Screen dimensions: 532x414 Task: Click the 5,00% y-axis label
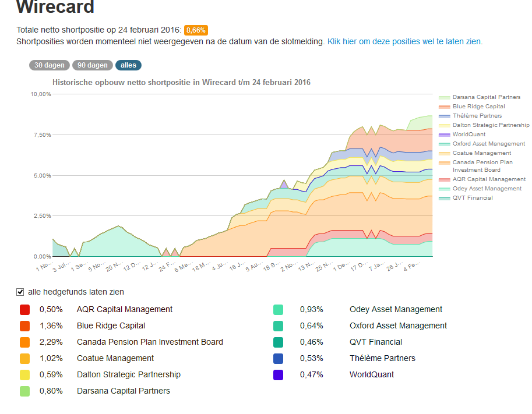point(42,176)
